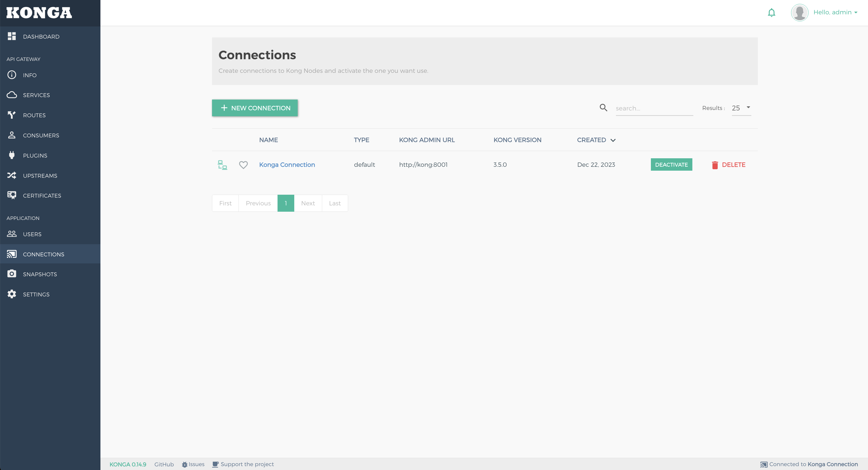This screenshot has width=868, height=470.
Task: Click the Upstreams shuffle icon
Action: tap(12, 175)
